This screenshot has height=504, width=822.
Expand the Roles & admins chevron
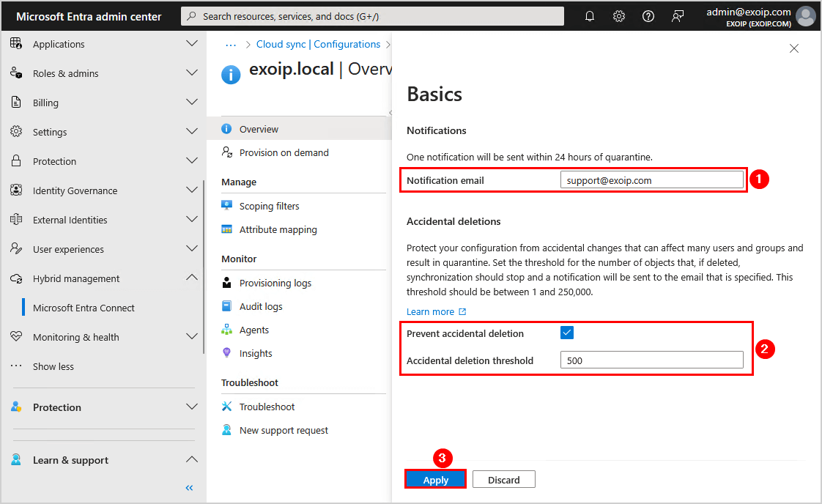point(192,73)
